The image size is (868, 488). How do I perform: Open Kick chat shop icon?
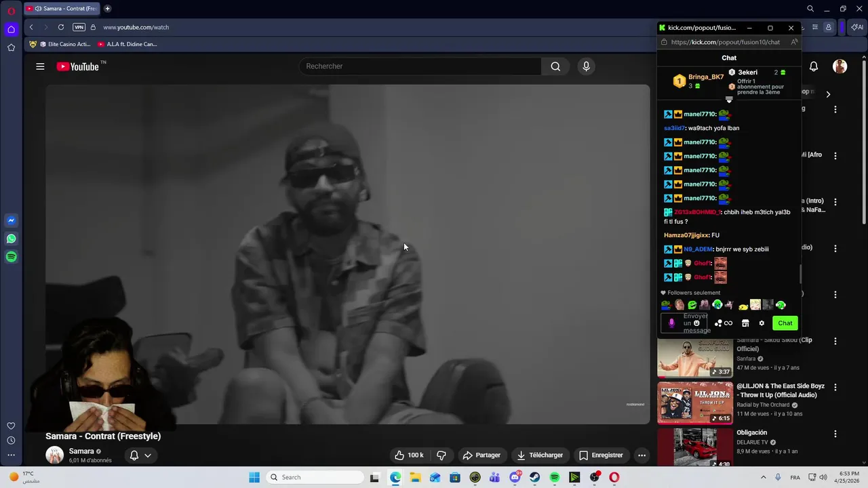pyautogui.click(x=745, y=323)
